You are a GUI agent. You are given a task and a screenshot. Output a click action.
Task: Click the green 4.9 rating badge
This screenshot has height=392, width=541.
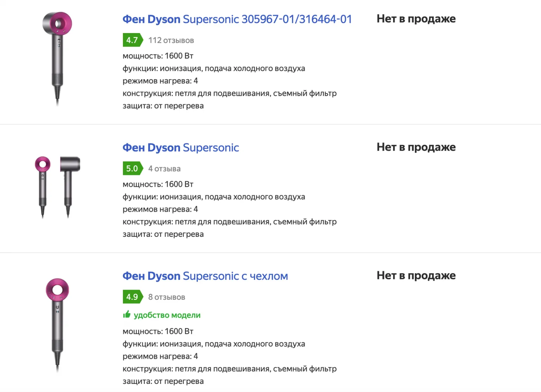tap(132, 297)
